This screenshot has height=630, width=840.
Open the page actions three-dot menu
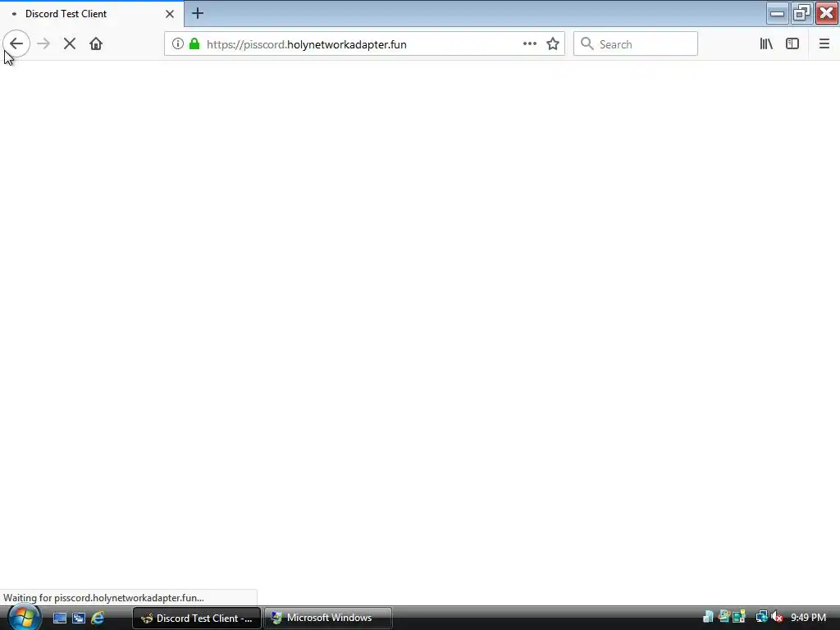[529, 44]
